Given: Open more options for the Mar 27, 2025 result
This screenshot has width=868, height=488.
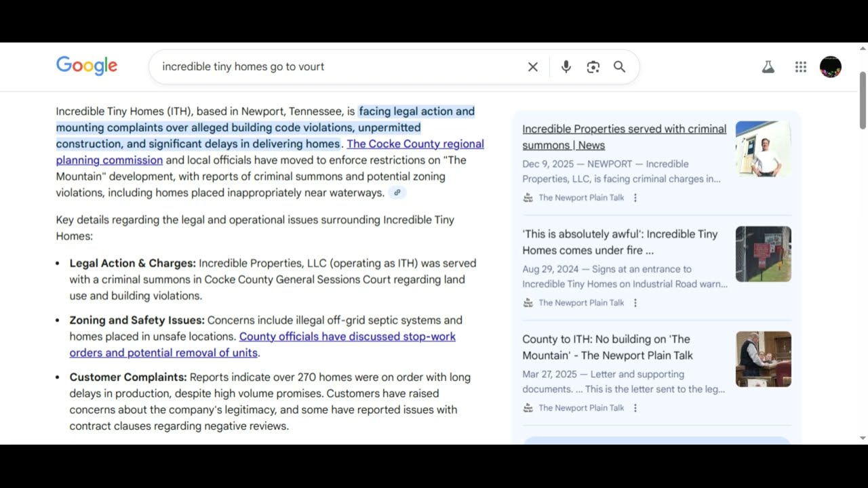Looking at the screenshot, I should click(635, 408).
